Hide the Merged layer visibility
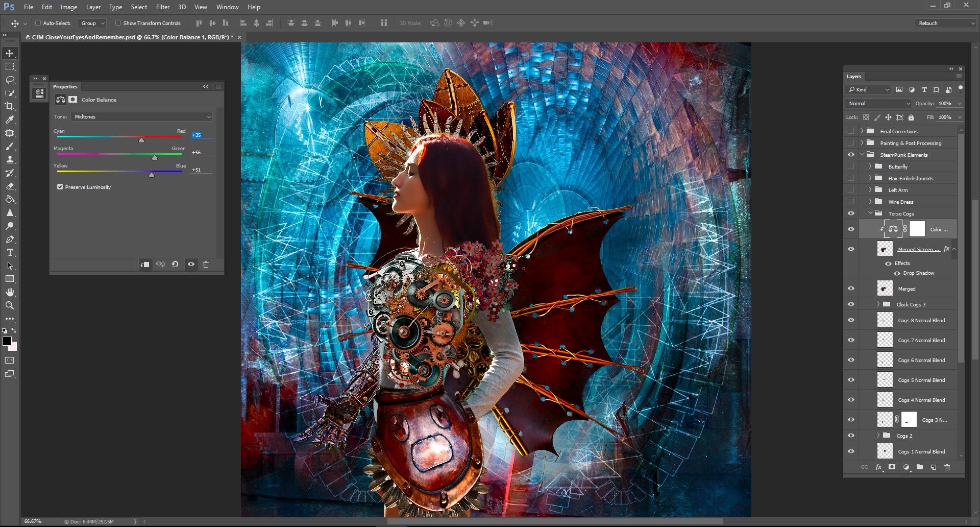The image size is (980, 527). click(851, 289)
